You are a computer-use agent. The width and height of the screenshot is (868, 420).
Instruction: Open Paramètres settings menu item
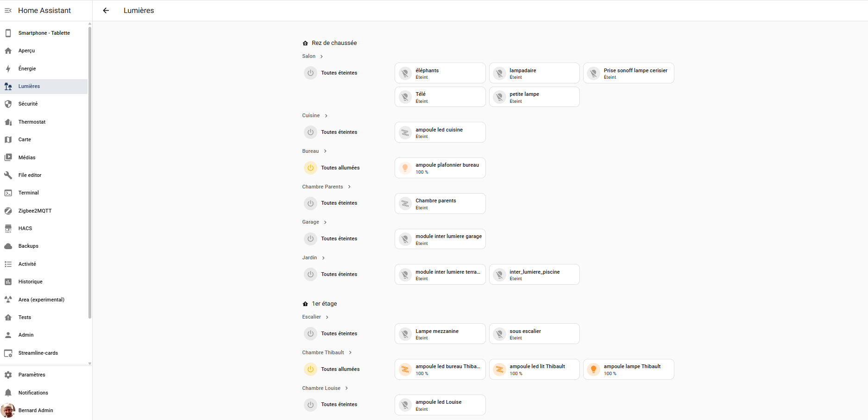coord(31,375)
